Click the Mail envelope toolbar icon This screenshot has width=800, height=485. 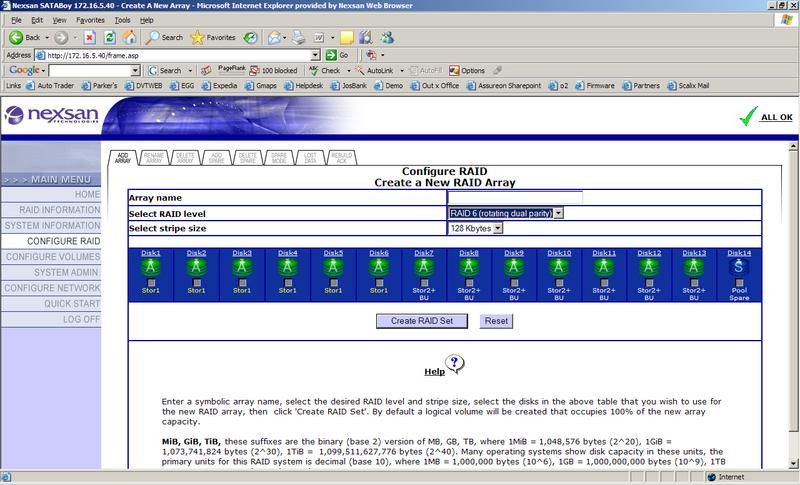[x=274, y=37]
